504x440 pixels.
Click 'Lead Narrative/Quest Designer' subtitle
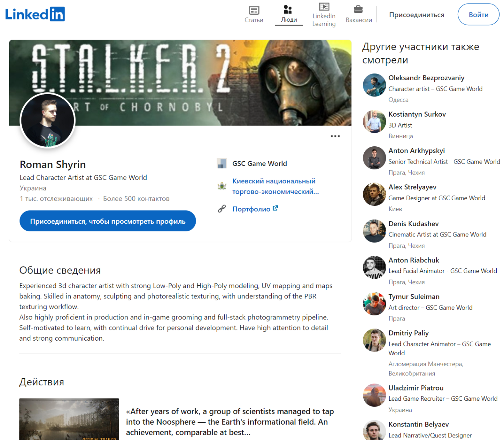(430, 435)
